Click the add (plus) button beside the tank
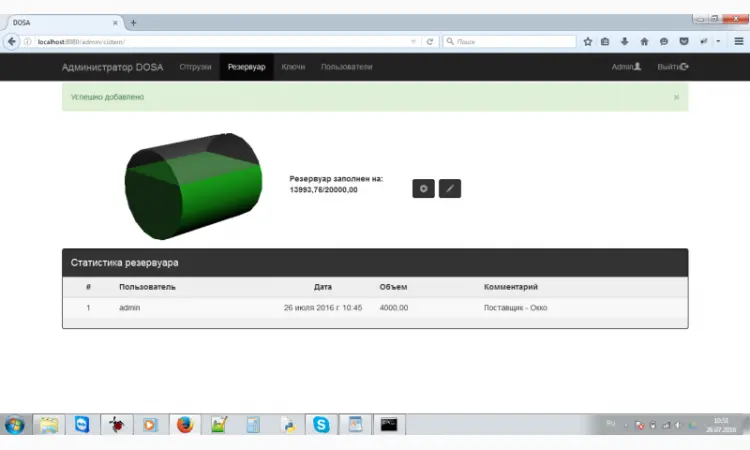This screenshot has width=750, height=450. click(423, 188)
